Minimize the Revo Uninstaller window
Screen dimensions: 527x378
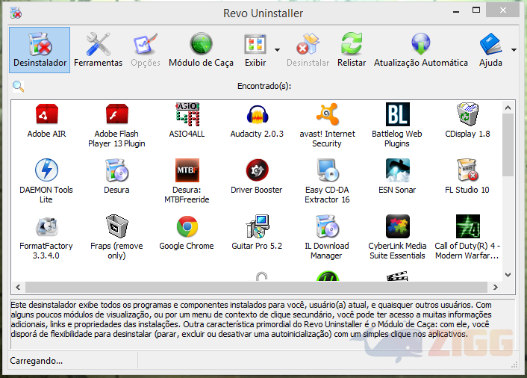pos(456,11)
